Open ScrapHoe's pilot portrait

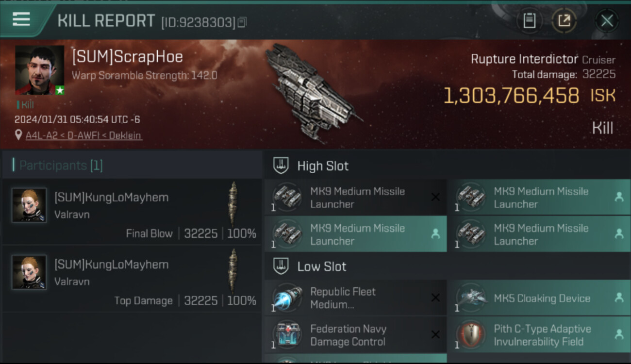[39, 70]
